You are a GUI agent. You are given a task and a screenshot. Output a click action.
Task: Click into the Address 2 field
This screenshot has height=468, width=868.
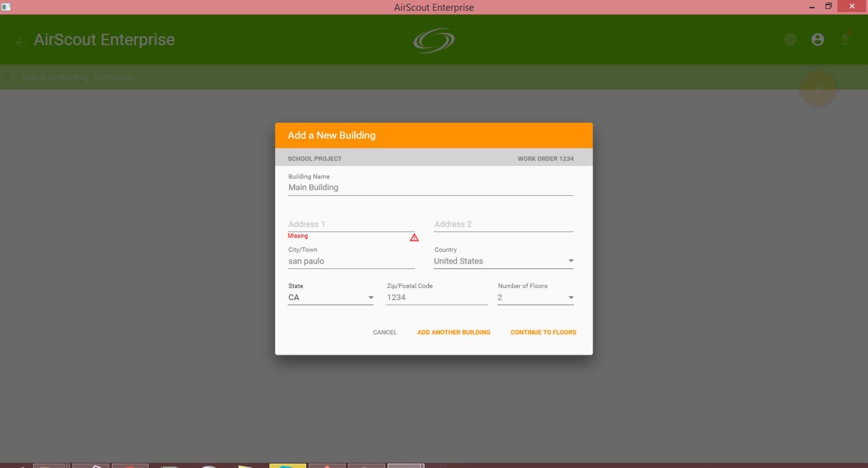[504, 224]
